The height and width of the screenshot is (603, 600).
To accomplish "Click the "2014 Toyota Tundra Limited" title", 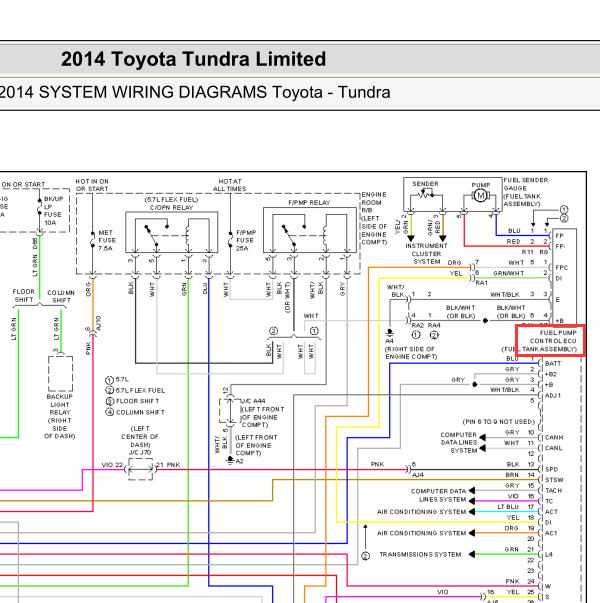I will [193, 59].
